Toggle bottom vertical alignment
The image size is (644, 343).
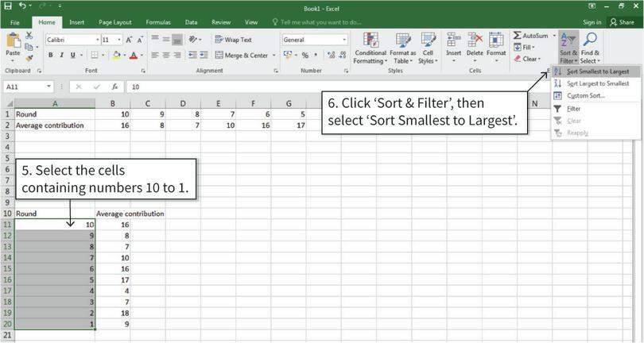177,40
